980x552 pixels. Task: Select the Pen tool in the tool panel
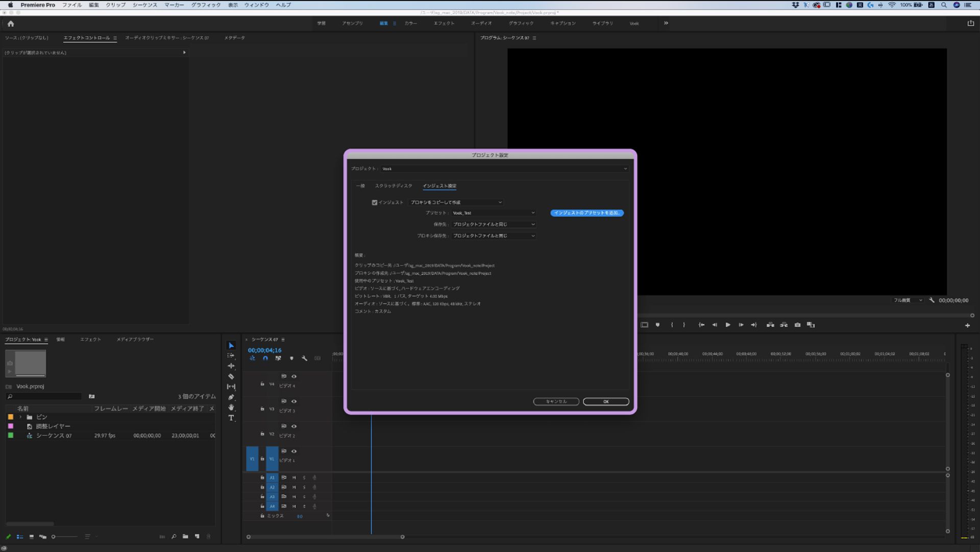232,397
